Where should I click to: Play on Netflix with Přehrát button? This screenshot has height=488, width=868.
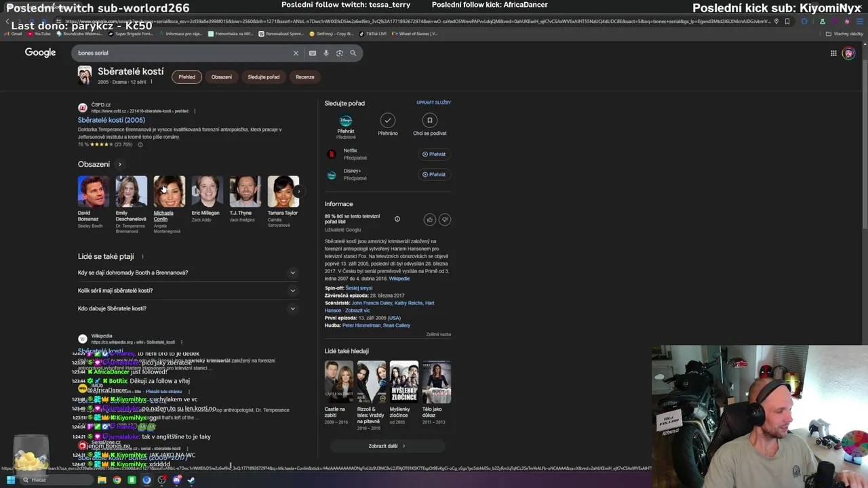click(434, 154)
